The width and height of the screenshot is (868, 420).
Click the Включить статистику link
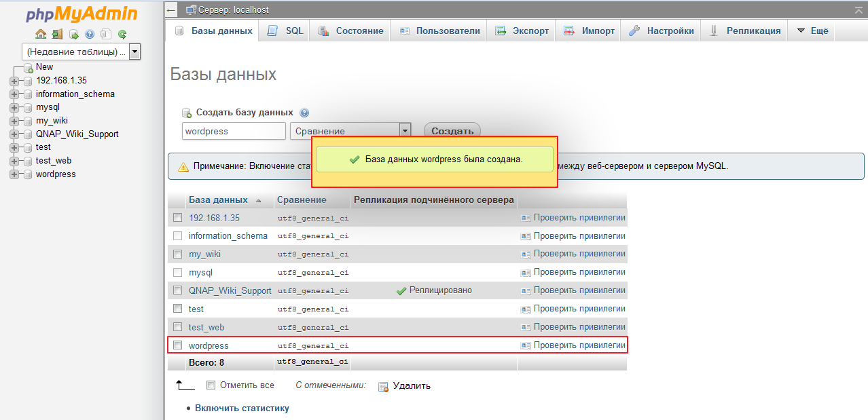(x=242, y=408)
